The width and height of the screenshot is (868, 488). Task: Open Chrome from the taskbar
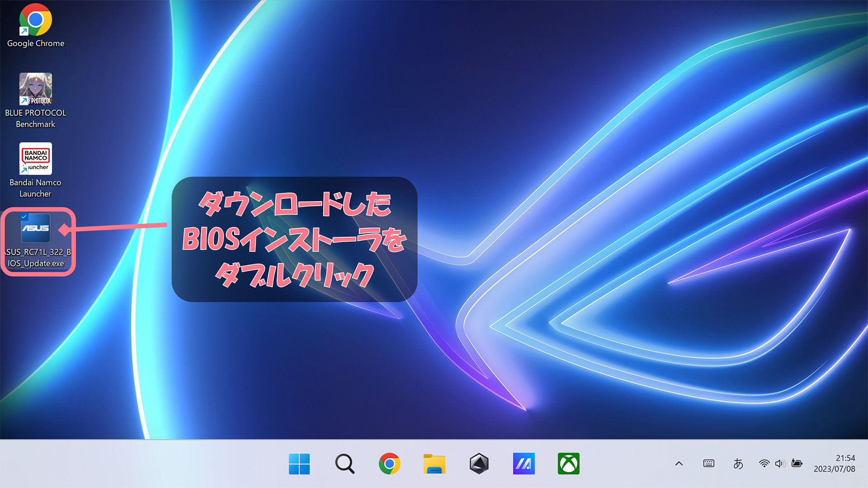tap(389, 463)
